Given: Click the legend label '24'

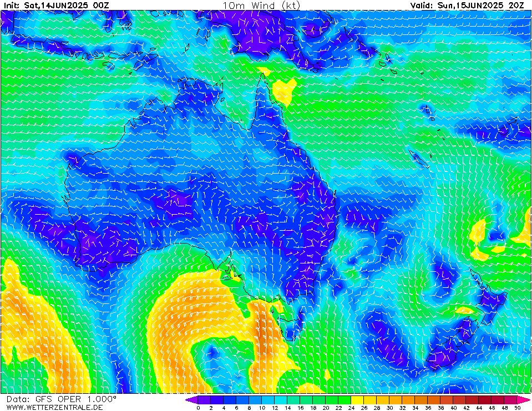Looking at the screenshot, I should click(351, 408).
